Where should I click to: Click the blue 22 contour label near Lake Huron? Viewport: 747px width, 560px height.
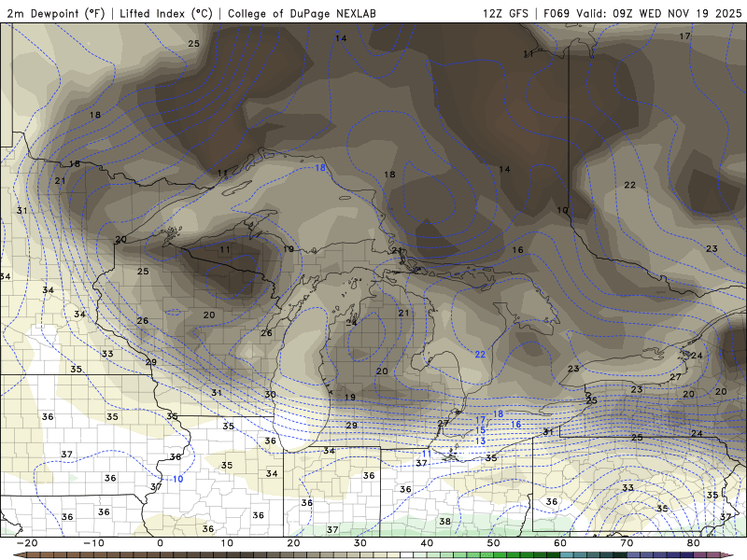pyautogui.click(x=480, y=355)
